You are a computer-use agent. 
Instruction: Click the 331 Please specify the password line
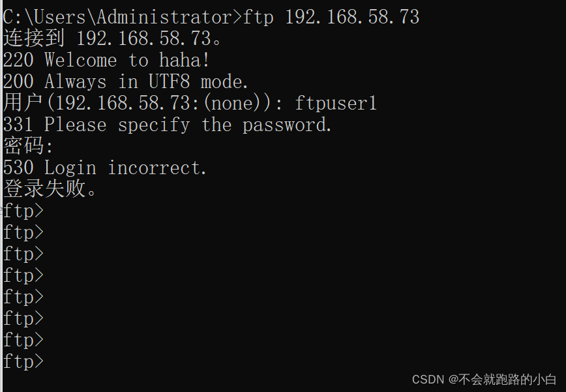coord(168,125)
